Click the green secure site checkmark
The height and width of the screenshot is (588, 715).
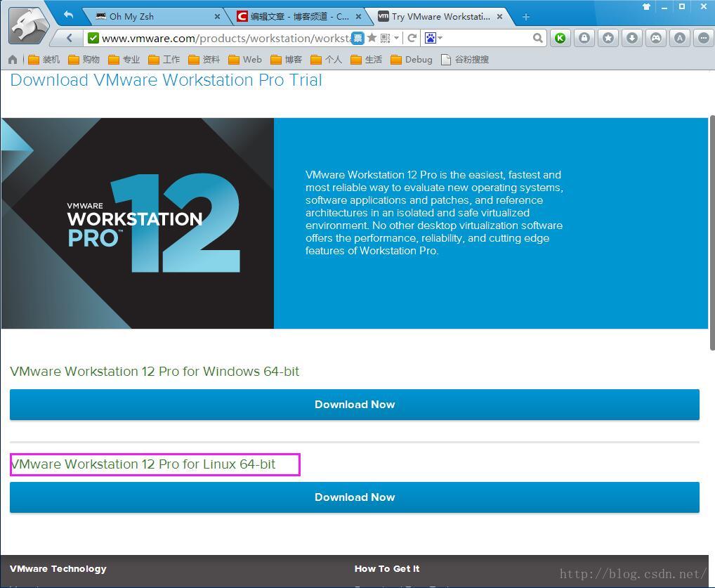(93, 38)
